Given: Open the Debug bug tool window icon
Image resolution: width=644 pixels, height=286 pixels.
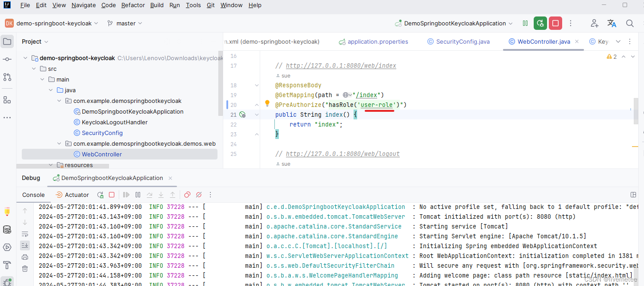Looking at the screenshot, I should coord(7,282).
